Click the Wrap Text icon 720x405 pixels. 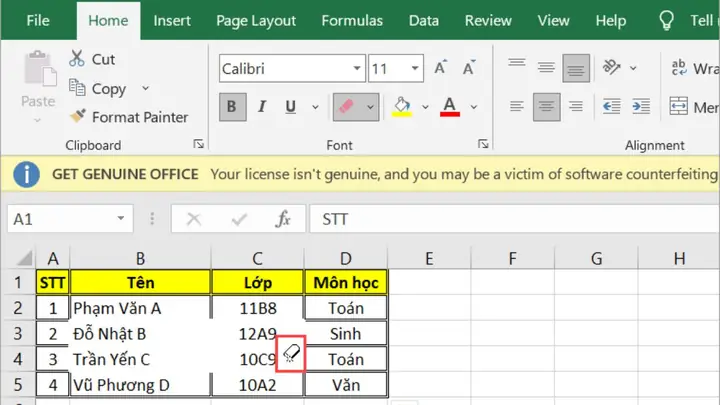(679, 68)
